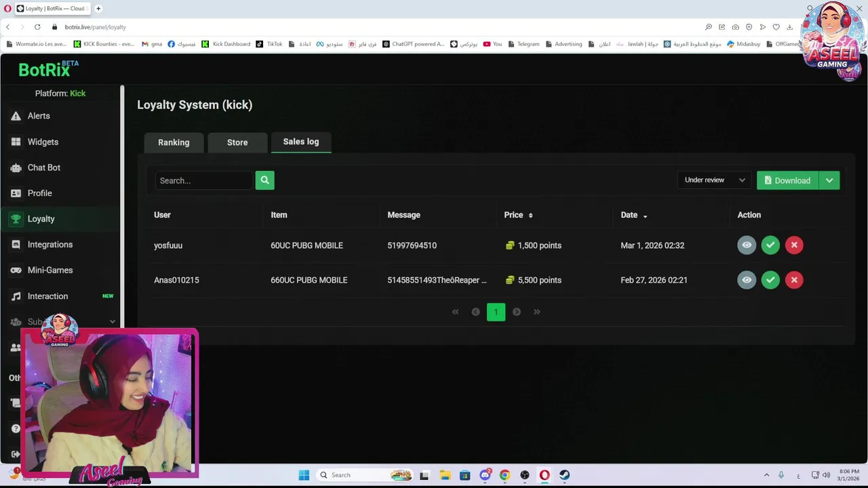Sort sales log by Price column
Image resolution: width=868 pixels, height=488 pixels.
[518, 215]
